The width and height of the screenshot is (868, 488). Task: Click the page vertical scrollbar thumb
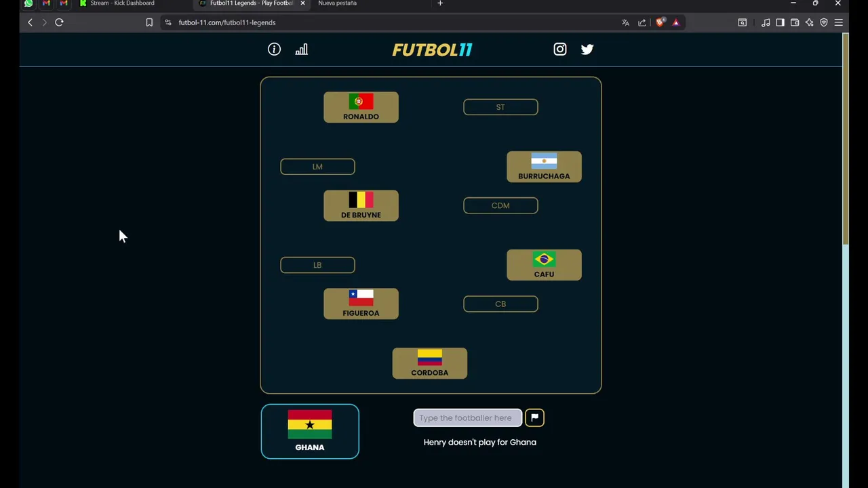pyautogui.click(x=845, y=139)
